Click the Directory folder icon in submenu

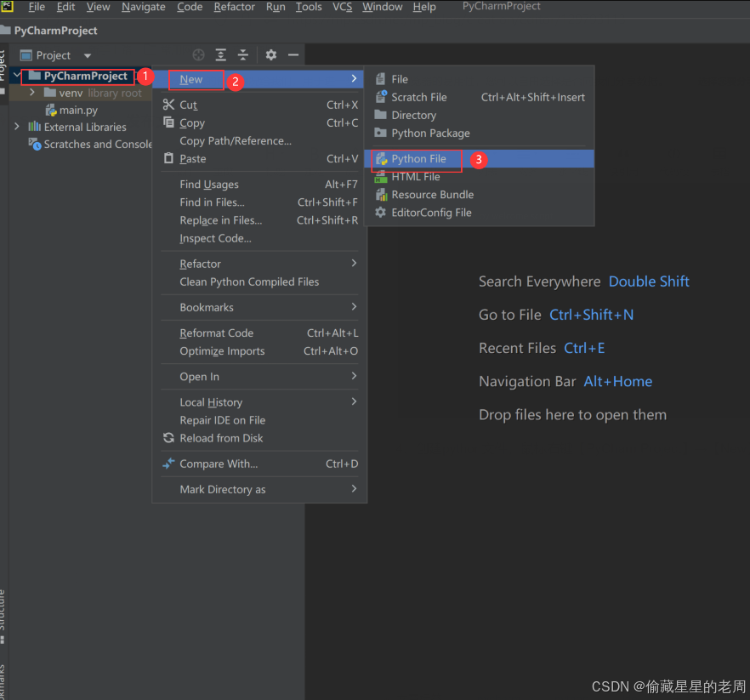point(380,114)
